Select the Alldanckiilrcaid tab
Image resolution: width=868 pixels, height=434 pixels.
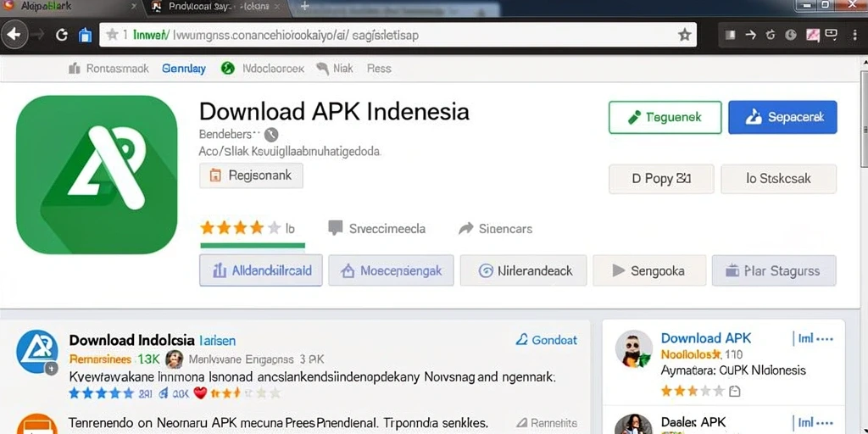pyautogui.click(x=261, y=270)
